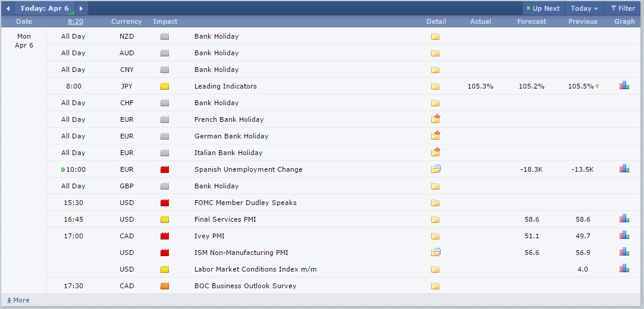Click the Previous value 56.9
This screenshot has height=309, width=644.
pyautogui.click(x=583, y=253)
